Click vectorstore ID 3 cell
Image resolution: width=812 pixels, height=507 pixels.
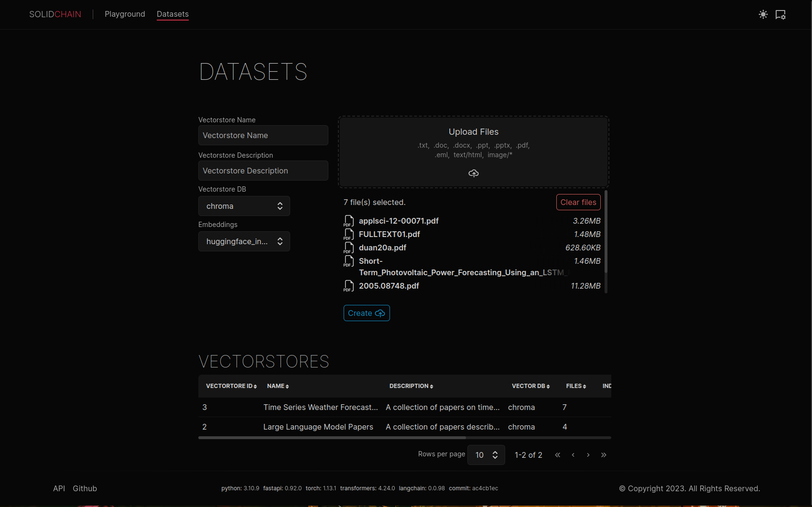[x=205, y=407]
